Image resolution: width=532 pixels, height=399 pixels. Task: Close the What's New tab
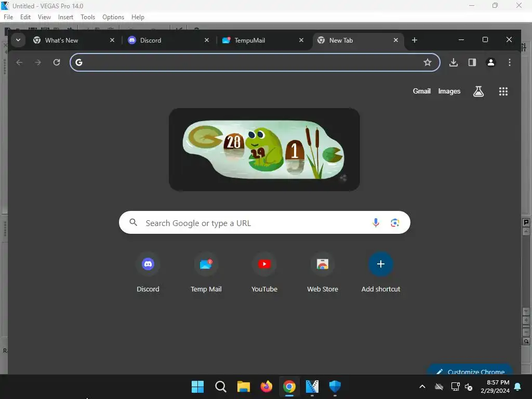[x=112, y=41]
